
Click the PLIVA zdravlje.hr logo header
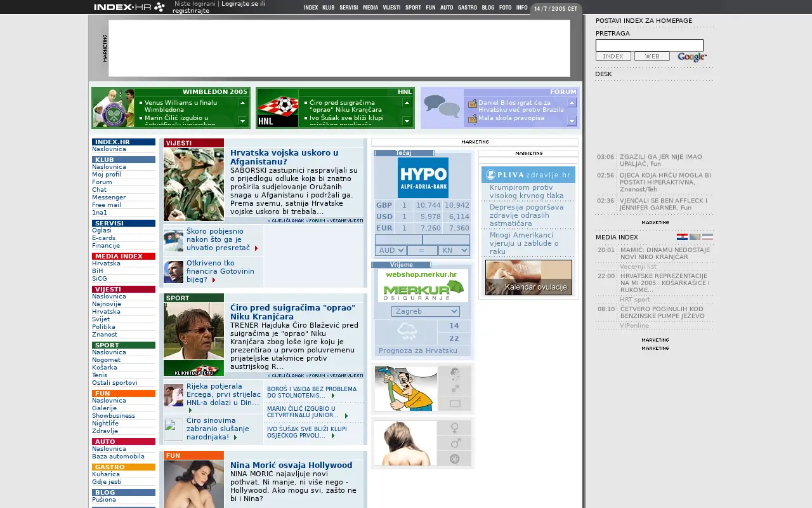click(528, 175)
